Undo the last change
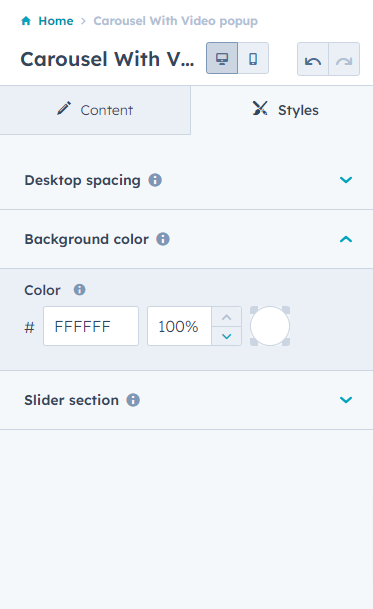373x609 pixels. click(x=313, y=59)
